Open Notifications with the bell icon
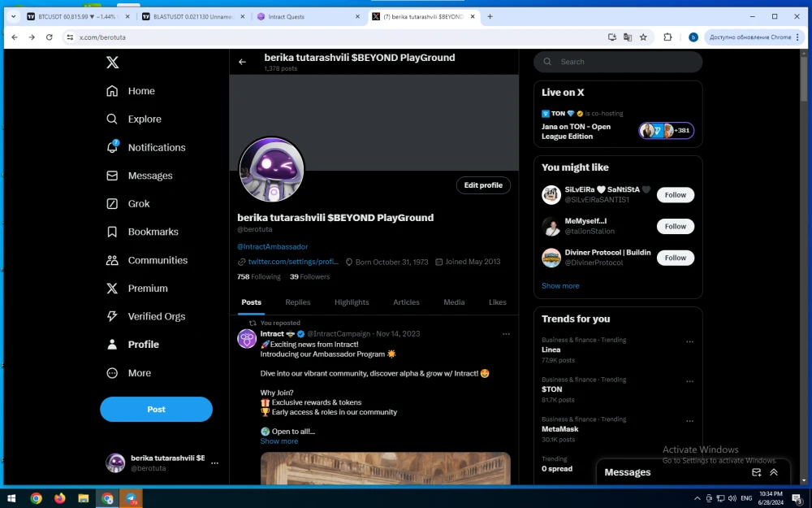Image resolution: width=812 pixels, height=508 pixels. 145,147
